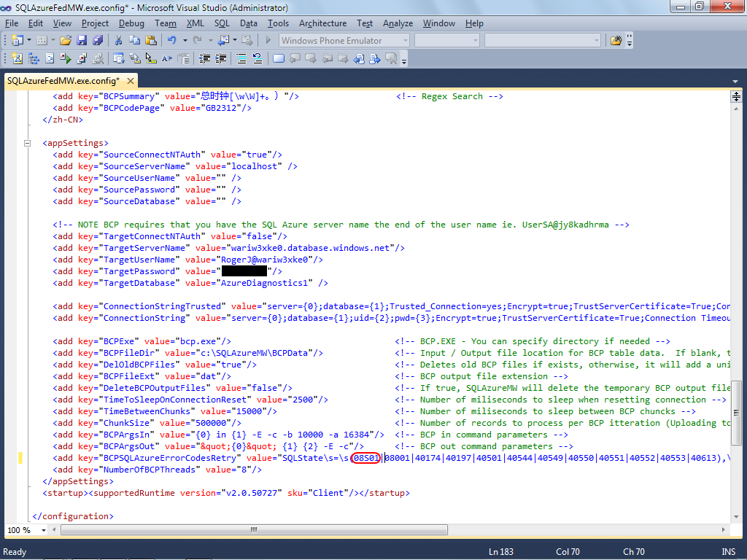The width and height of the screenshot is (747, 560).
Task: Cut selection with the scissors icon
Action: 119,41
